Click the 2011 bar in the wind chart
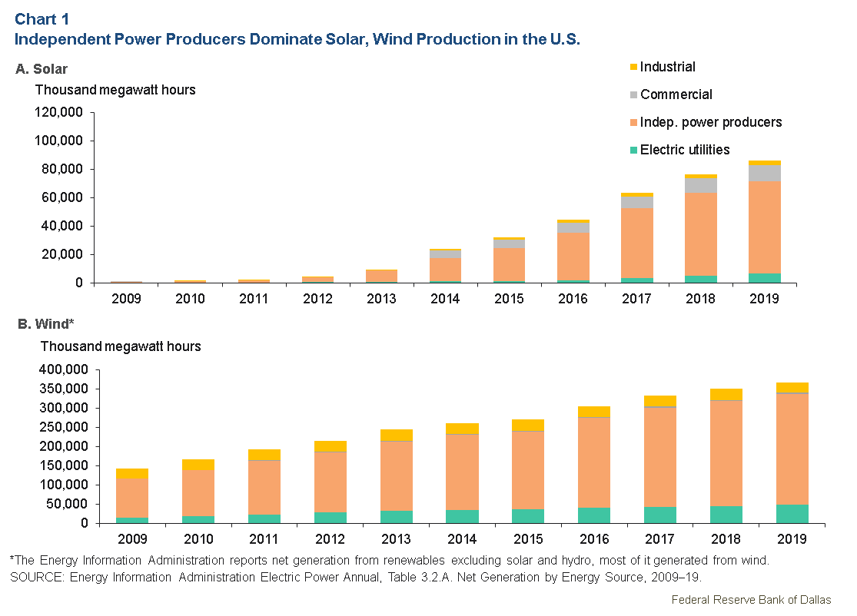The width and height of the screenshot is (857, 616). point(264,486)
